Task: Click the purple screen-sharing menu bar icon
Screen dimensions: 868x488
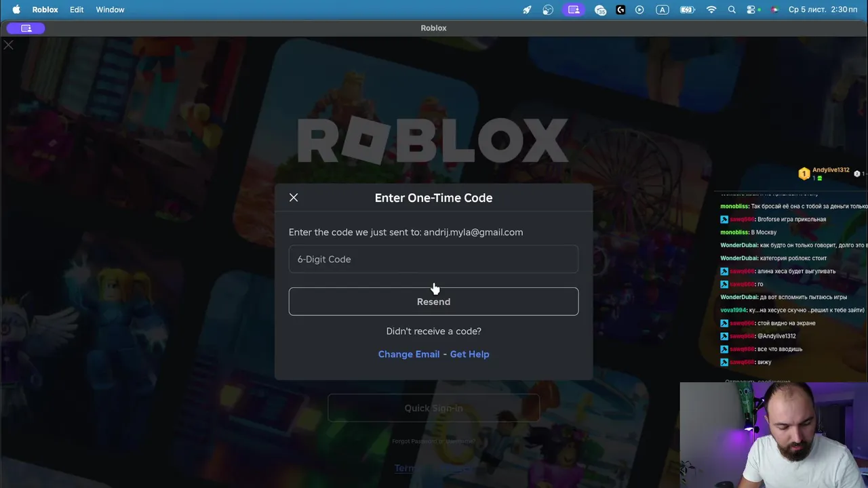Action: [x=574, y=9]
